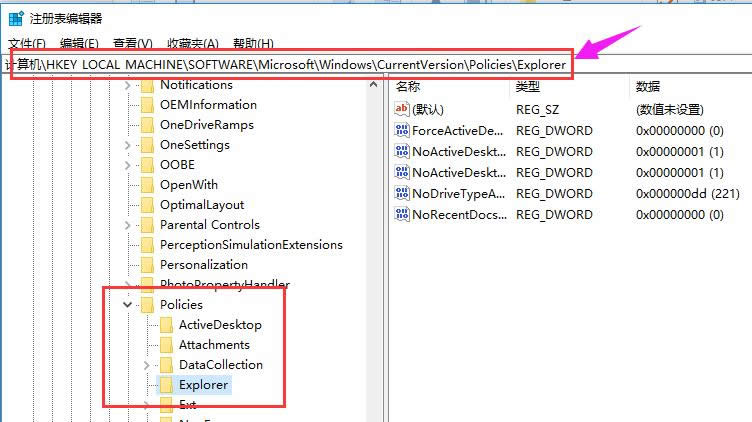Select the NoDriveTypeAutoRun DWORD value icon
The image size is (752, 422).
[x=403, y=194]
